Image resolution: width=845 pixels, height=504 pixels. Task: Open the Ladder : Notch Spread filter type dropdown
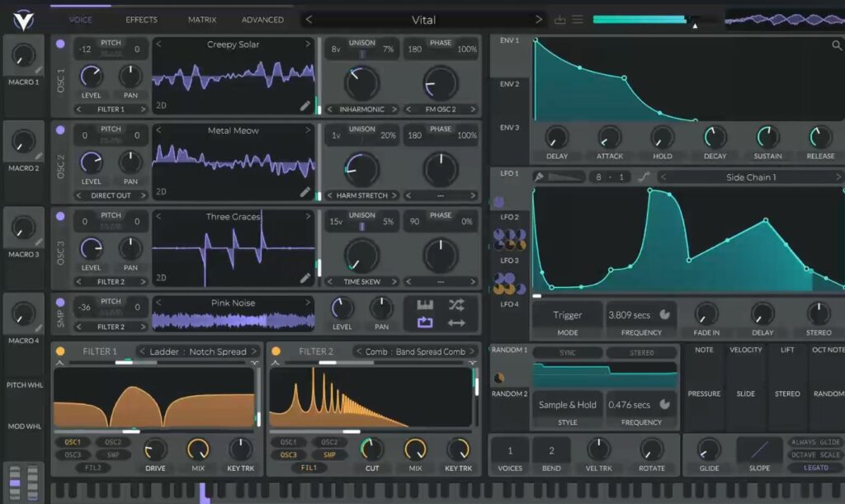tap(198, 351)
